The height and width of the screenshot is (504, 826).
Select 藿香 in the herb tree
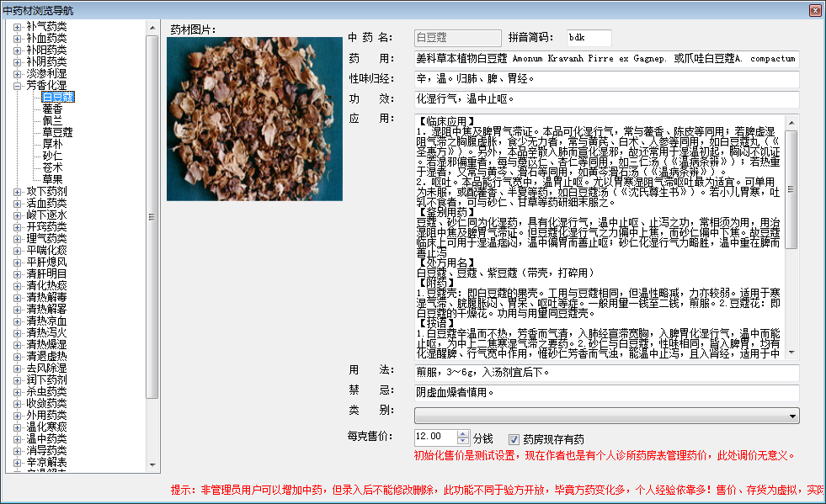point(52,109)
